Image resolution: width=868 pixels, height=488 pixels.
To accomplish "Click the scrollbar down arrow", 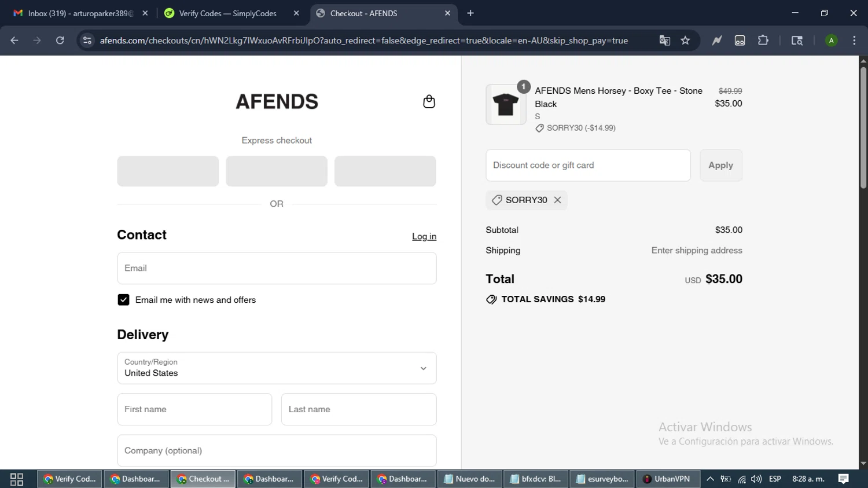I will (863, 464).
